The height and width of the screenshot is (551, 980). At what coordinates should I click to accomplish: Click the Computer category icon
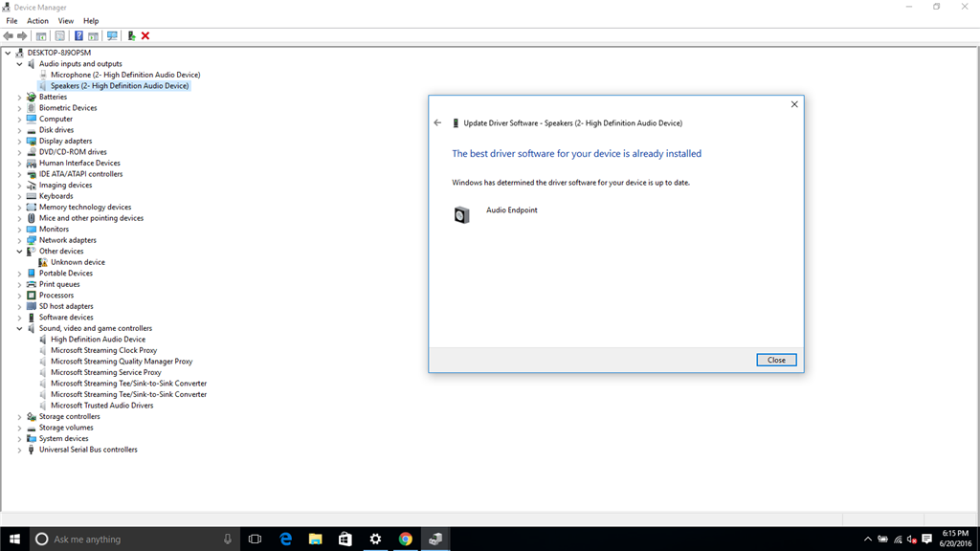[x=32, y=119]
